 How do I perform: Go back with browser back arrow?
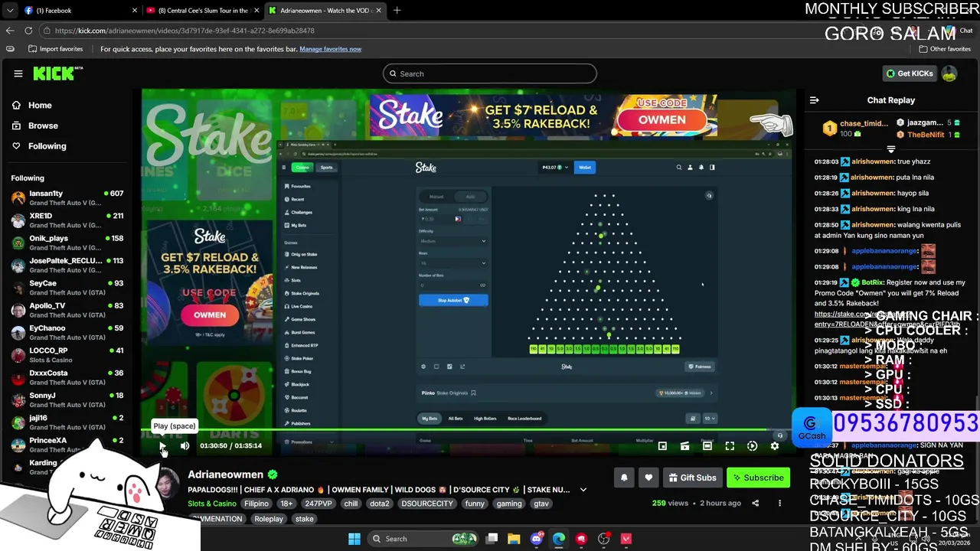[x=10, y=31]
